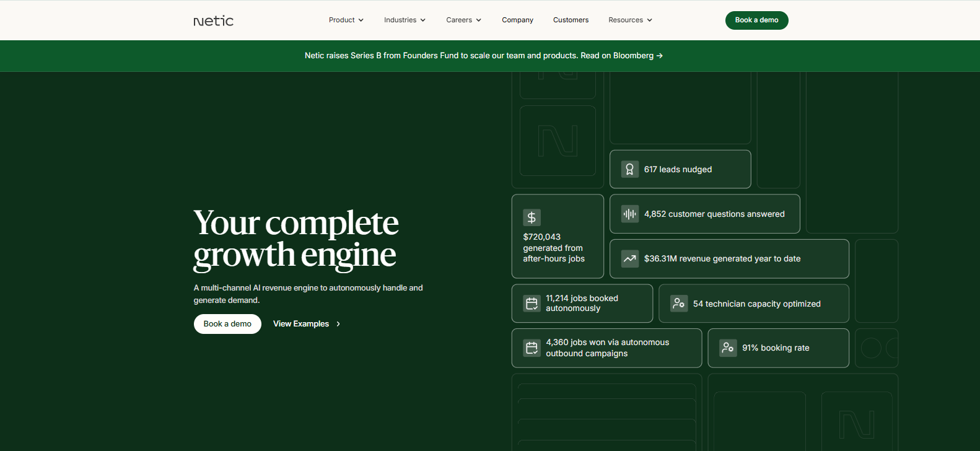Click the award ribbon icon beside 617 leads nudged
This screenshot has width=980, height=451.
point(629,169)
